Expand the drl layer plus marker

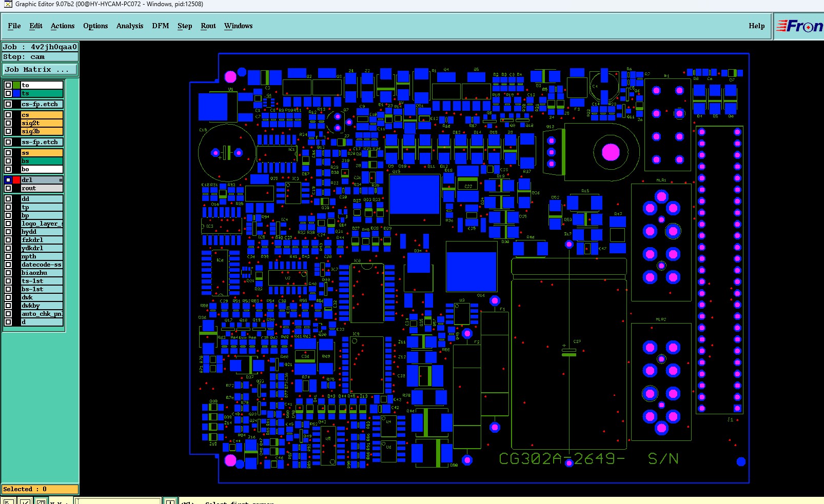point(61,180)
